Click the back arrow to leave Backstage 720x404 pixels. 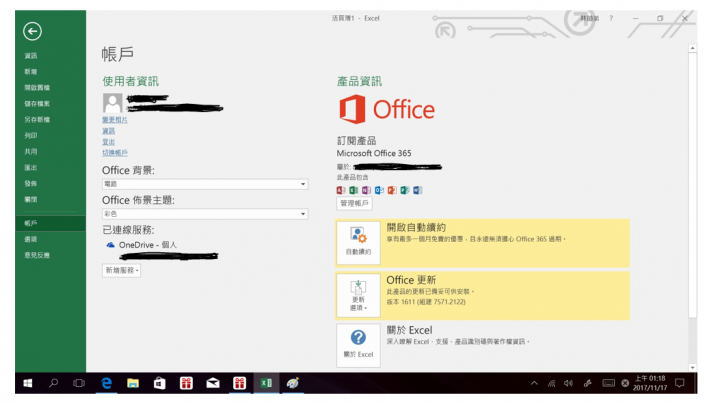(x=32, y=31)
